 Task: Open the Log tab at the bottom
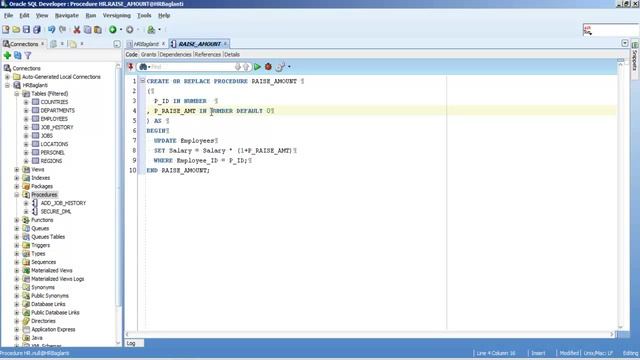(x=131, y=343)
